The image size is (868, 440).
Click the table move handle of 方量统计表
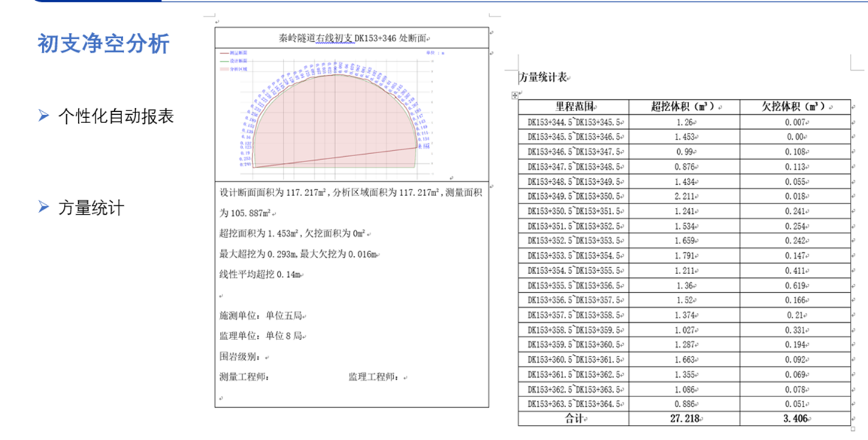tap(515, 95)
